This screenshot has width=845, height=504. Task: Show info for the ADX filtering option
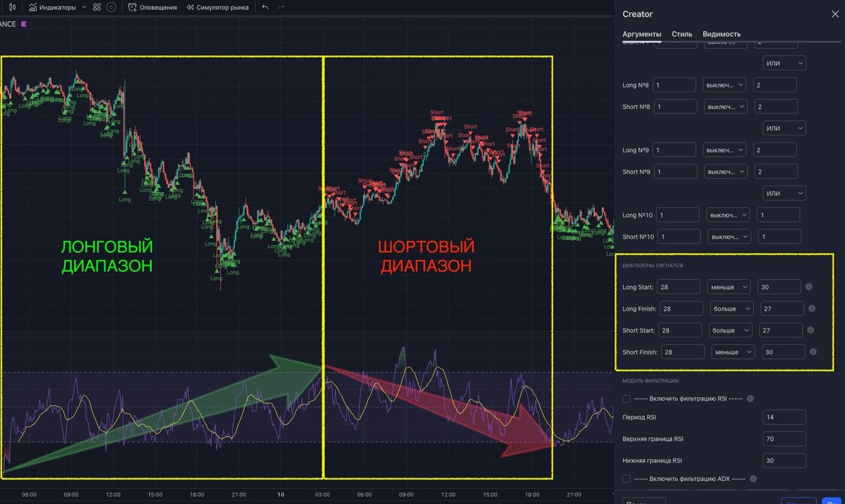coord(753,479)
